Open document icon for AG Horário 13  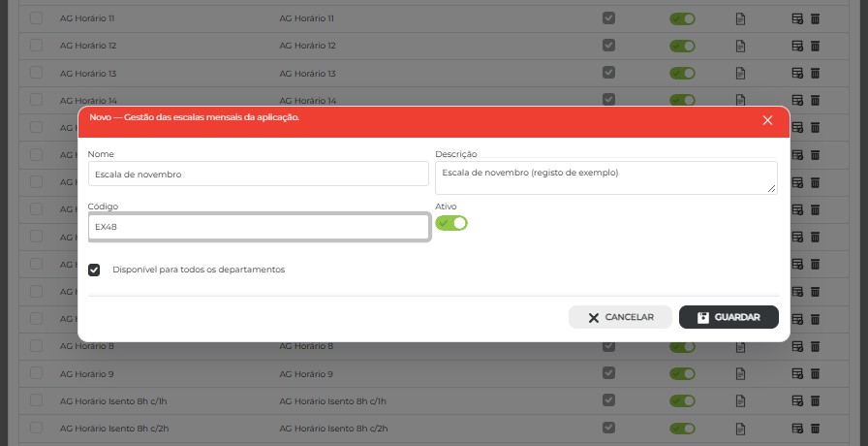pyautogui.click(x=740, y=73)
